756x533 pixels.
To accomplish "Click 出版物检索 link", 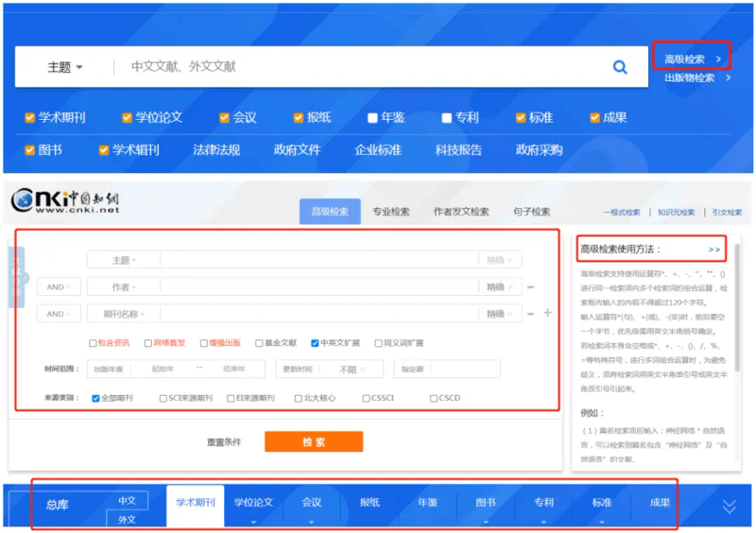I will coord(697,77).
